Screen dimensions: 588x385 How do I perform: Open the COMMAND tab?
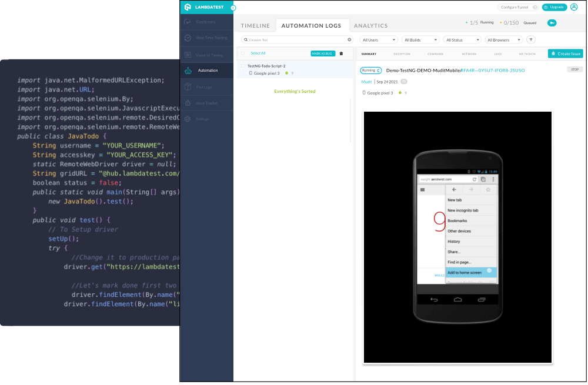pyautogui.click(x=435, y=54)
